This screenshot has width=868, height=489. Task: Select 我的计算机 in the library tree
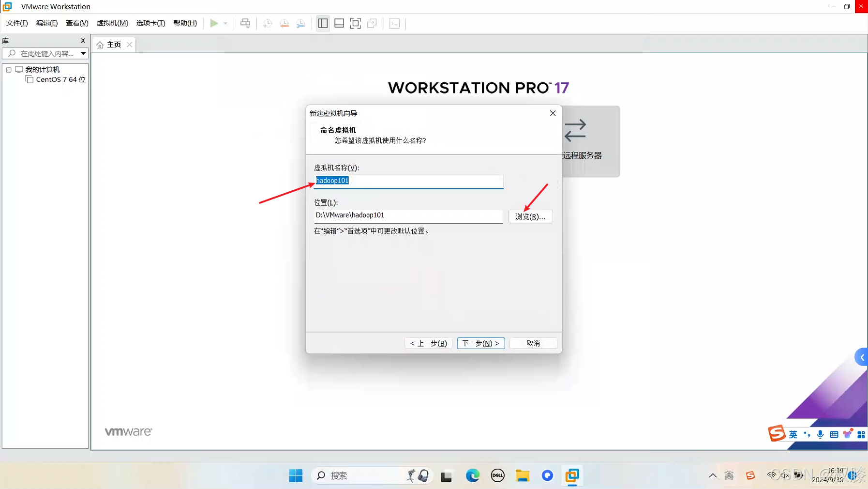point(43,70)
